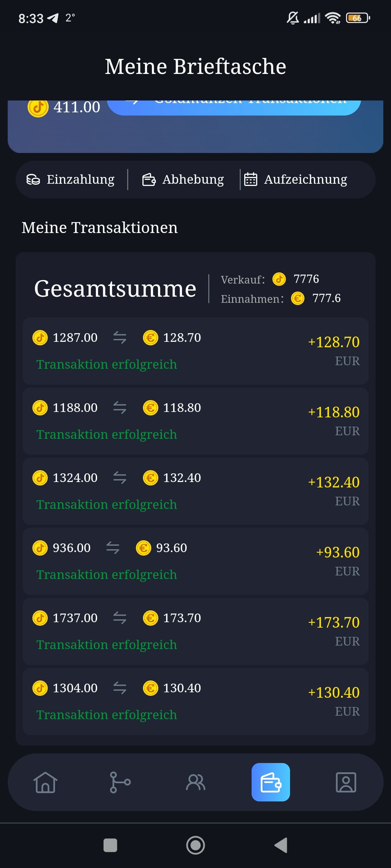Tap the Android back triangle button
391x868 pixels.
[x=281, y=845]
